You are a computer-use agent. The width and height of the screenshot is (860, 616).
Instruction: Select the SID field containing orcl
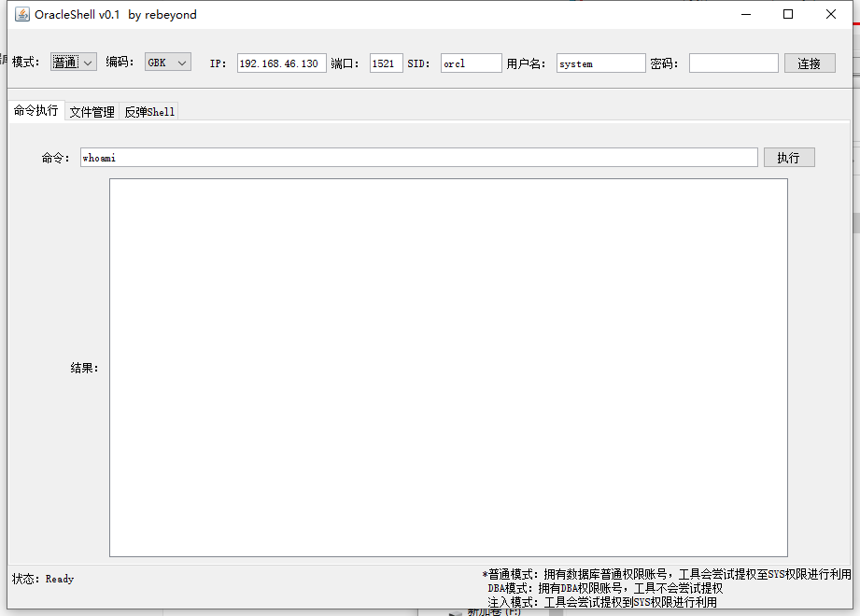[471, 63]
